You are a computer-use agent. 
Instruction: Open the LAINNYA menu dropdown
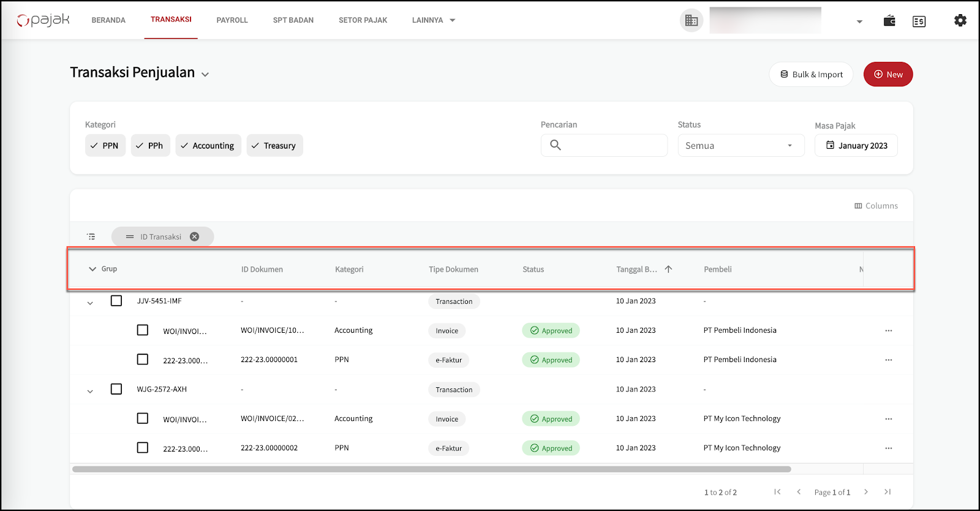pos(434,20)
